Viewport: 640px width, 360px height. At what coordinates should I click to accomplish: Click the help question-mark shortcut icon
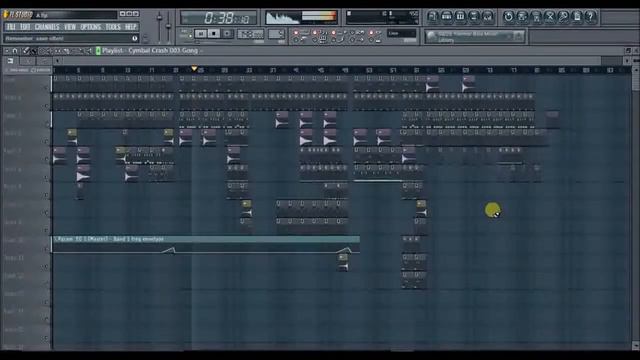[591, 16]
